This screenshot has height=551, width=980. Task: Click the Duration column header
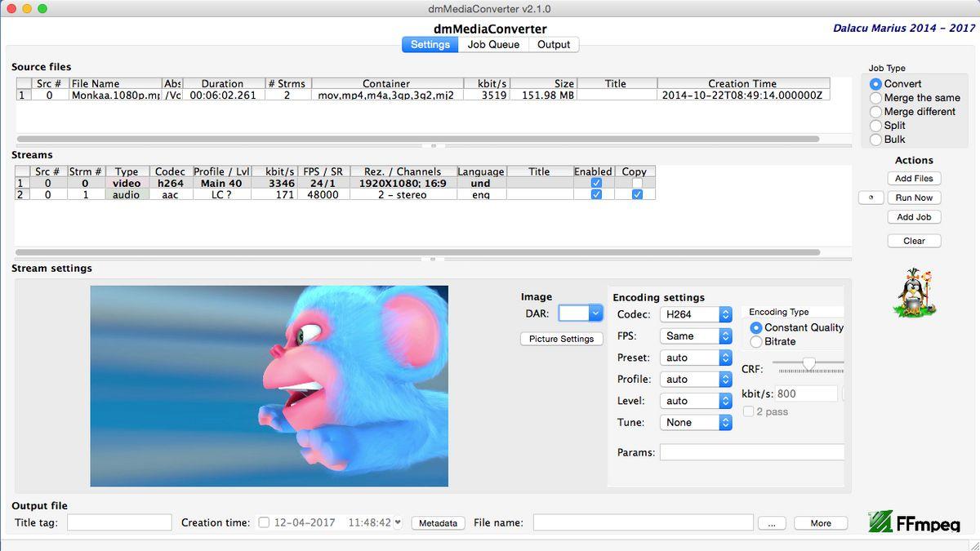(x=222, y=83)
